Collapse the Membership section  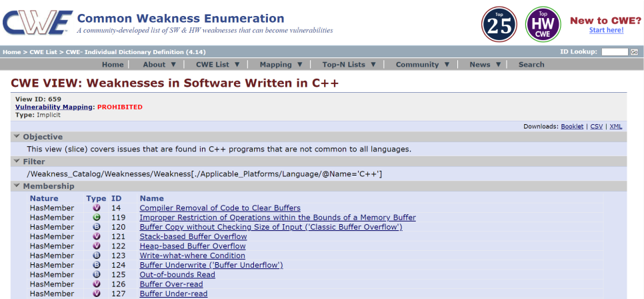(17, 186)
